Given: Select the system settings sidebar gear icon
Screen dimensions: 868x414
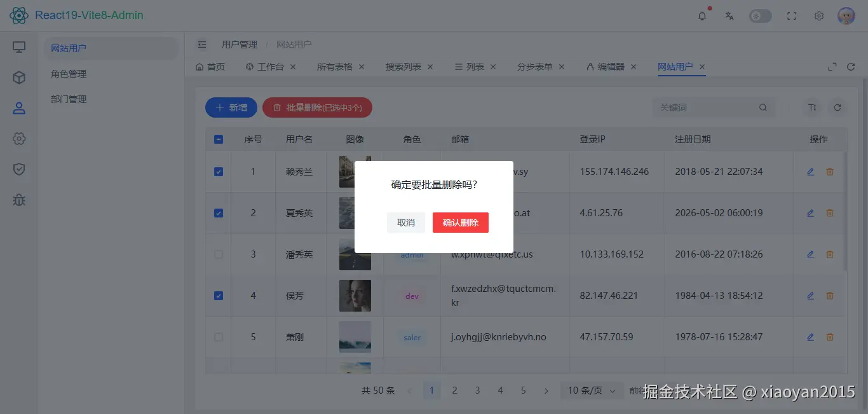Looking at the screenshot, I should point(19,139).
